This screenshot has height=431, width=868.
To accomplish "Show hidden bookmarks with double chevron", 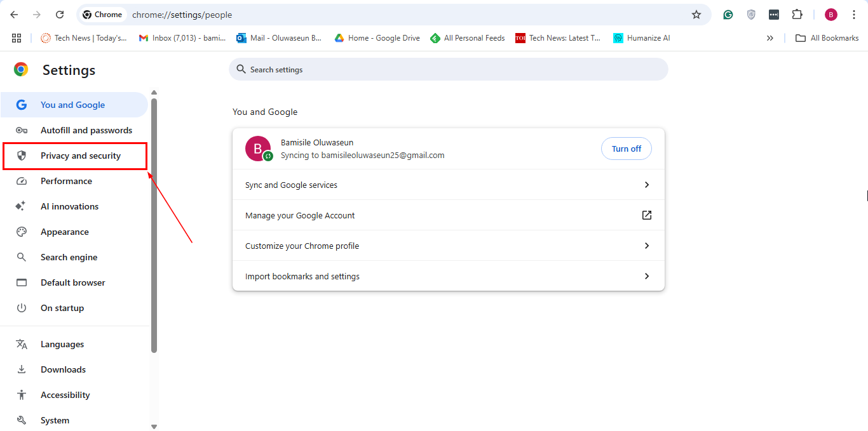I will click(770, 38).
